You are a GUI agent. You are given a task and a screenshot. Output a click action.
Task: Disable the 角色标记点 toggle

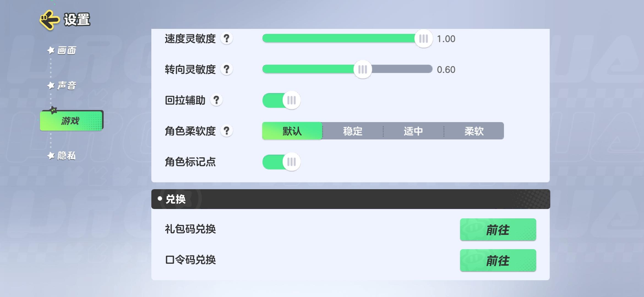click(281, 162)
